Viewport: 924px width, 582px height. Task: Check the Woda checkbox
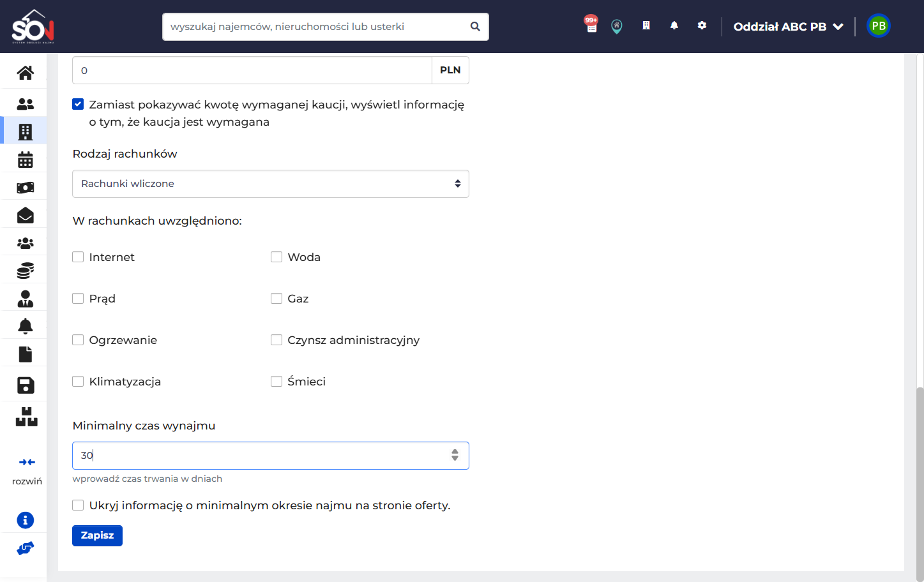click(276, 257)
